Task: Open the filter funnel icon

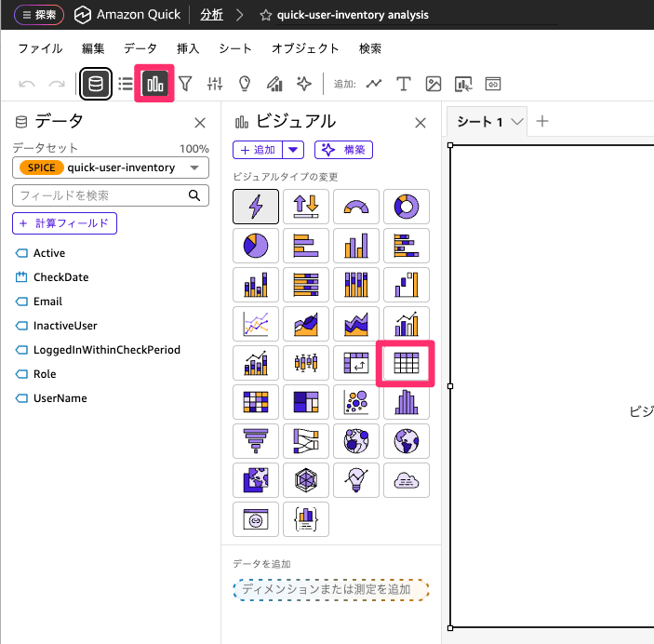Action: tap(185, 84)
